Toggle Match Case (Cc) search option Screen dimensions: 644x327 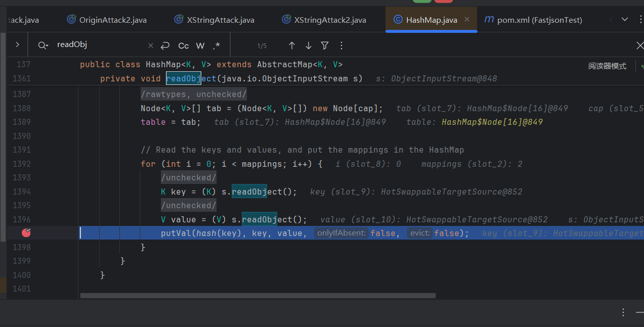pyautogui.click(x=184, y=45)
